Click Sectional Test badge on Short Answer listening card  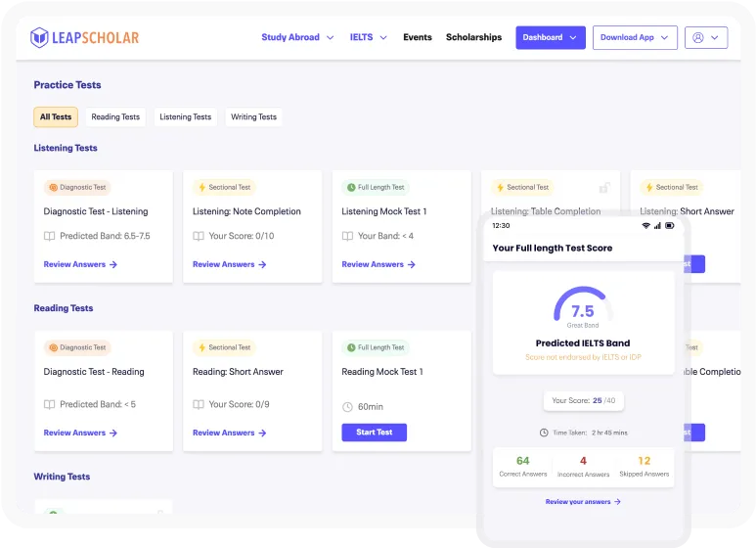[x=672, y=187]
